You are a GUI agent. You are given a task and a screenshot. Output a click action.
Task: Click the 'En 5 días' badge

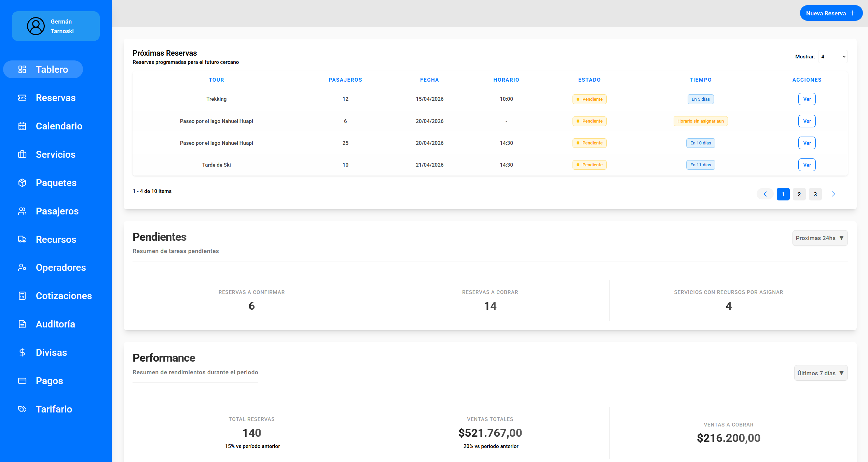coord(700,99)
